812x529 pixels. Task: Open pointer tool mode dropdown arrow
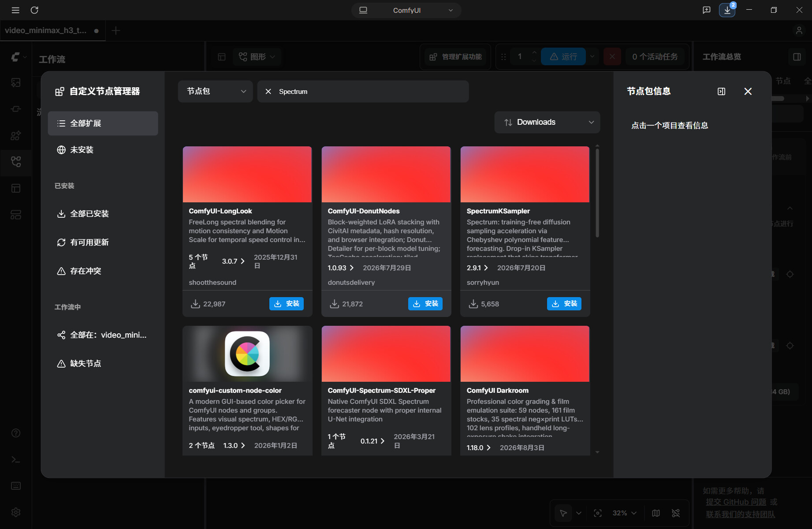tap(579, 513)
